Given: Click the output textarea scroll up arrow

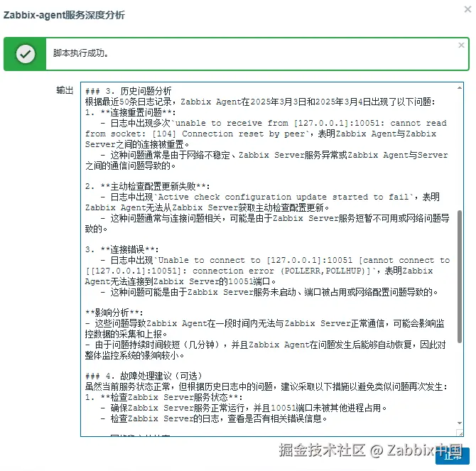Looking at the screenshot, I should (460, 88).
